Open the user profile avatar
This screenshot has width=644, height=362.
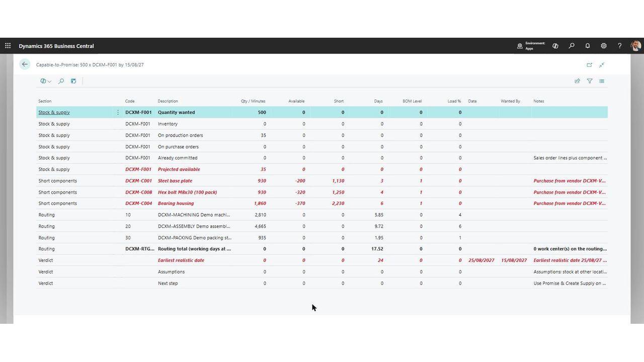(635, 46)
